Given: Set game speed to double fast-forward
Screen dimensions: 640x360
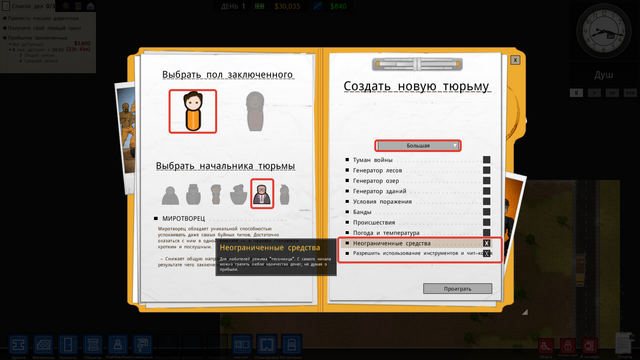Looking at the screenshot, I should click(612, 93).
